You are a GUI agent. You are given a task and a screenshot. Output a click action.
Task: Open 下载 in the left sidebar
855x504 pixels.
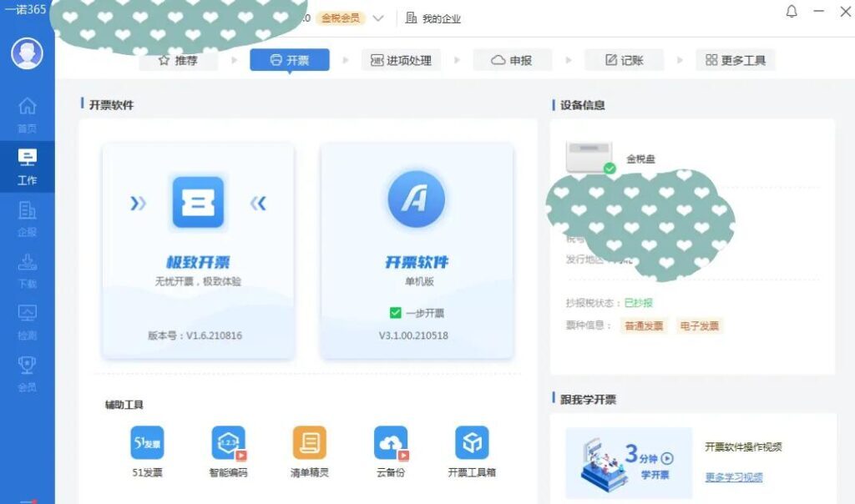click(x=27, y=271)
